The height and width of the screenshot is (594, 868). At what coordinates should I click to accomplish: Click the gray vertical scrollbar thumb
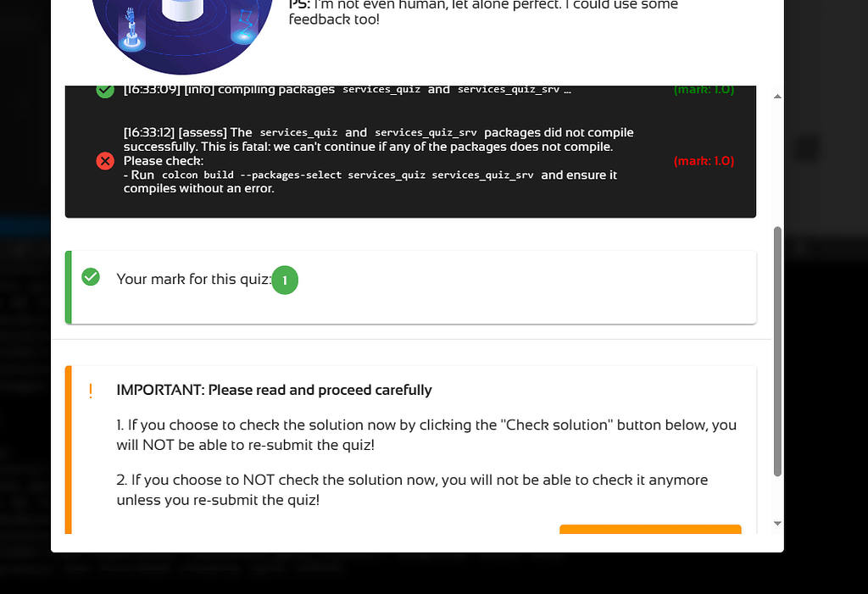point(777,351)
